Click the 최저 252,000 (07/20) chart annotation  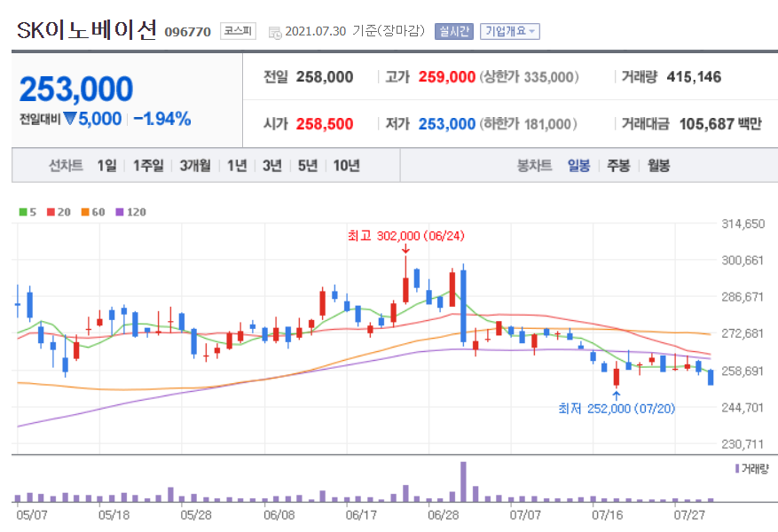click(617, 409)
